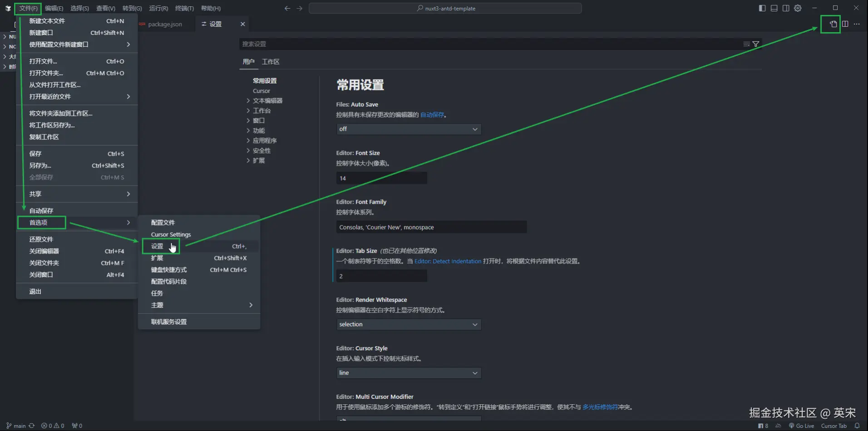Open the 终端(T) menu
Viewport: 868px width, 431px height.
184,8
